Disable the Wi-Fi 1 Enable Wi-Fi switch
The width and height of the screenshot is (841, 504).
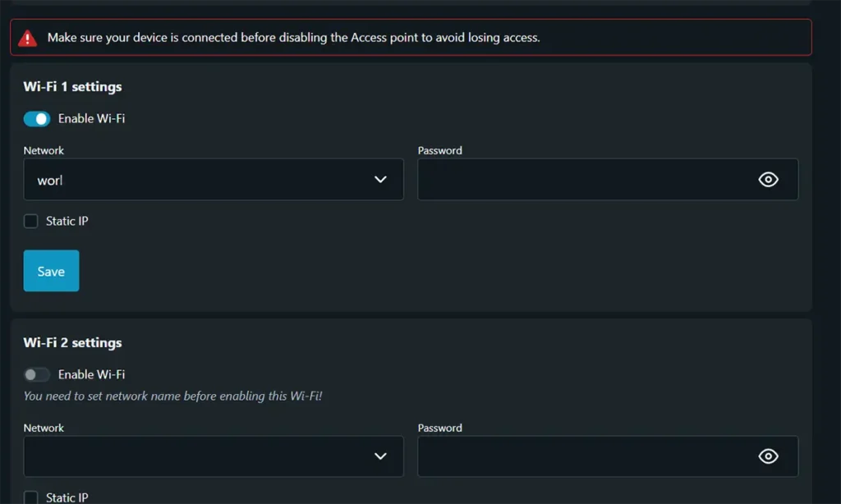(x=37, y=119)
